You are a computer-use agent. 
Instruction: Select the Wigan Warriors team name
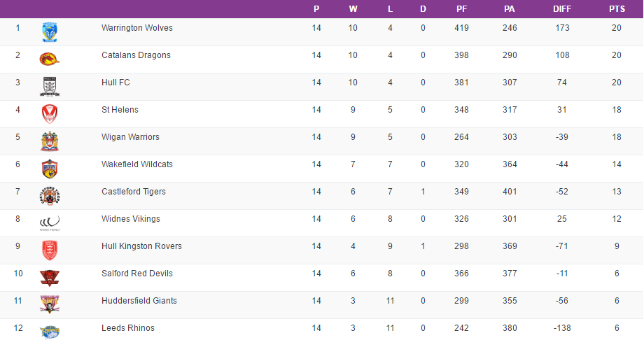[130, 137]
